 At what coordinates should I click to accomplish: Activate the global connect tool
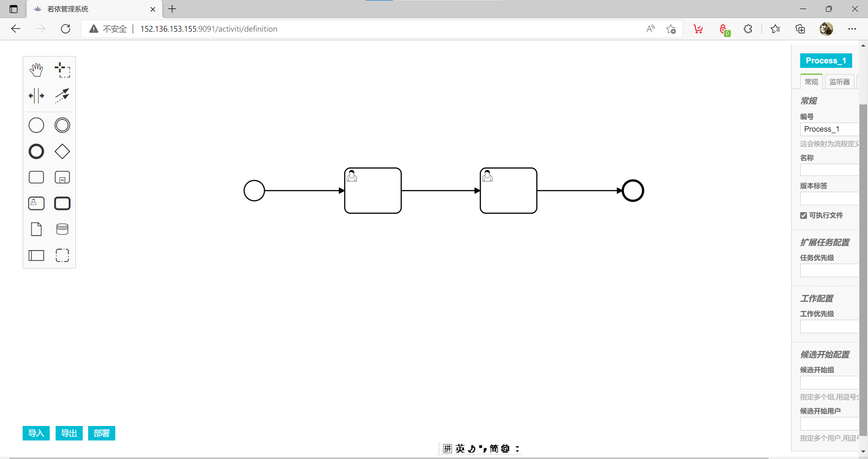coord(62,96)
